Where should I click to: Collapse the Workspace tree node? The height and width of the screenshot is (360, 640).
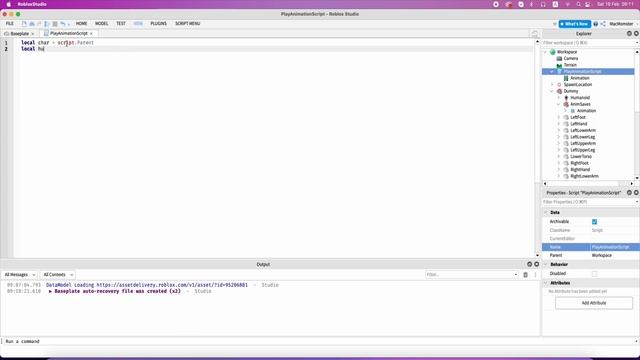[545, 52]
